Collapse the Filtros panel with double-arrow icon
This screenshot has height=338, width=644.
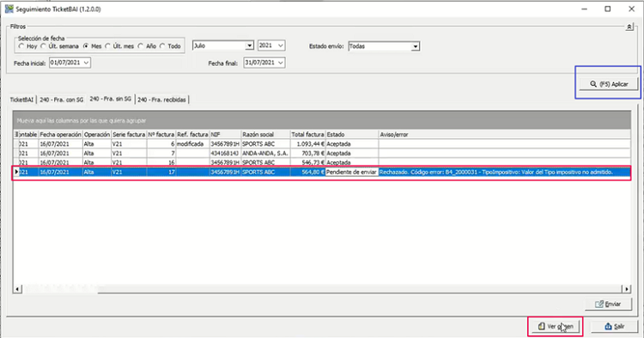pos(629,27)
